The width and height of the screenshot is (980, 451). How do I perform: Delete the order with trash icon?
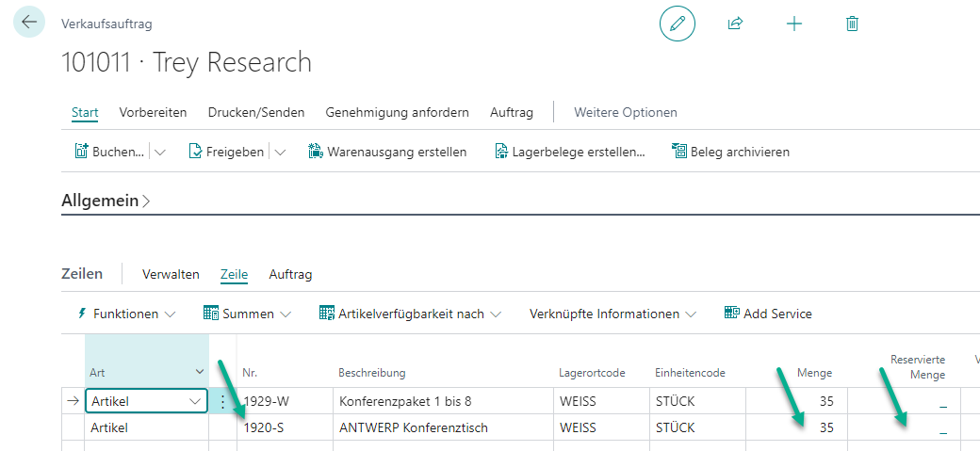point(852,24)
